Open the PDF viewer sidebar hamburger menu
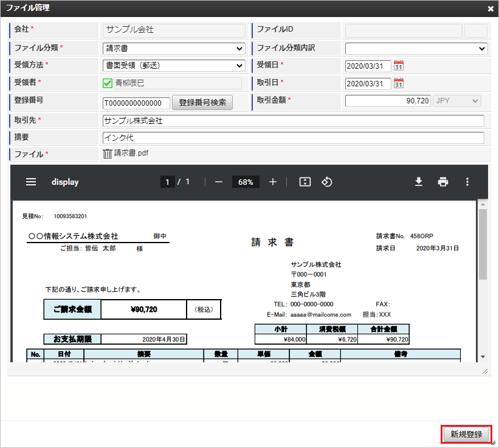This screenshot has height=448, width=499. [31, 182]
